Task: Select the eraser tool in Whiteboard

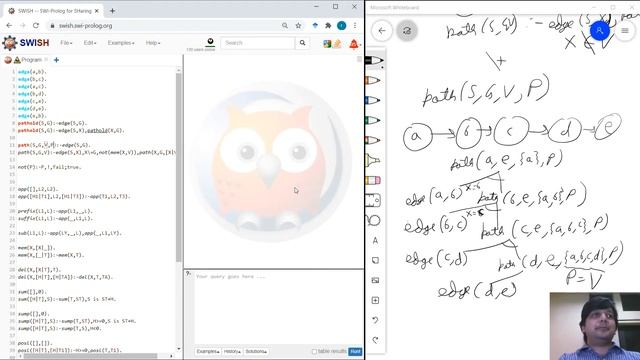Action: 373,180
